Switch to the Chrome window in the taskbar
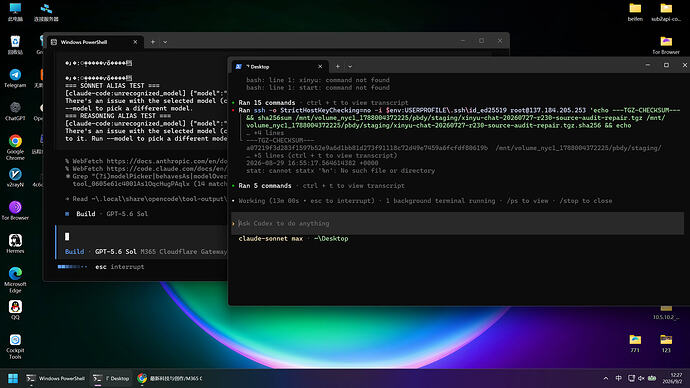The image size is (690, 388). point(170,378)
